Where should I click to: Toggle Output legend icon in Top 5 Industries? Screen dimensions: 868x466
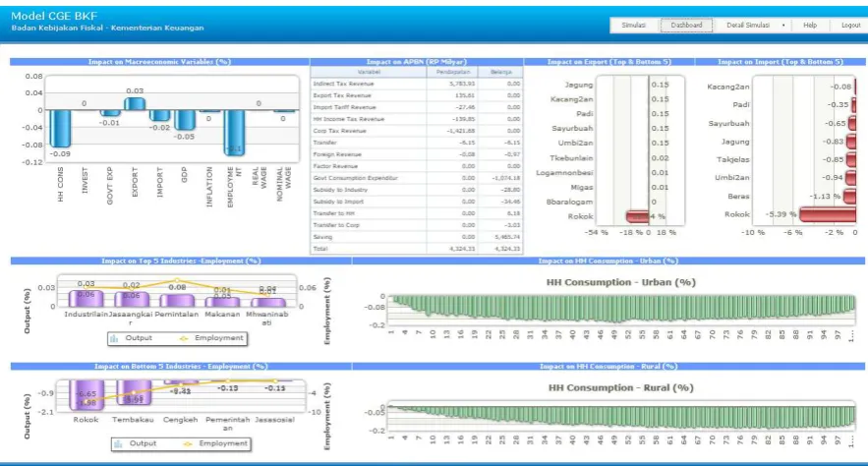pos(114,338)
